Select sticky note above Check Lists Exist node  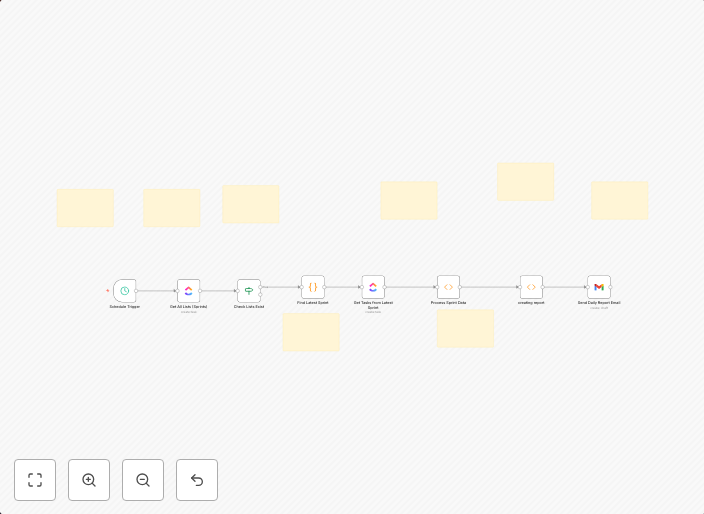pyautogui.click(x=251, y=204)
